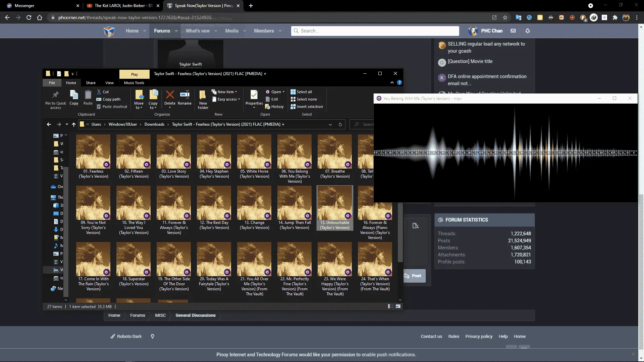Refresh the Explorer folder view
This screenshot has width=644, height=362.
click(340, 124)
